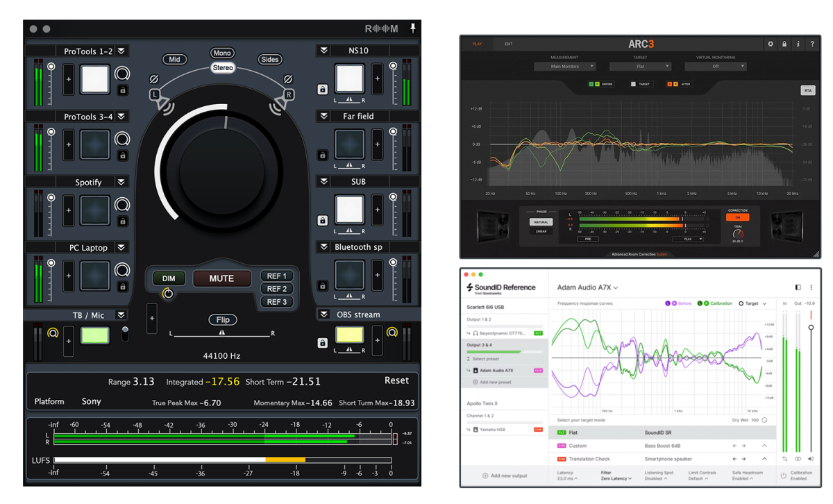Screen dimensions: 833x504
Task: Open SoundID Filter Zero Latency dropdown
Action: pos(616,478)
